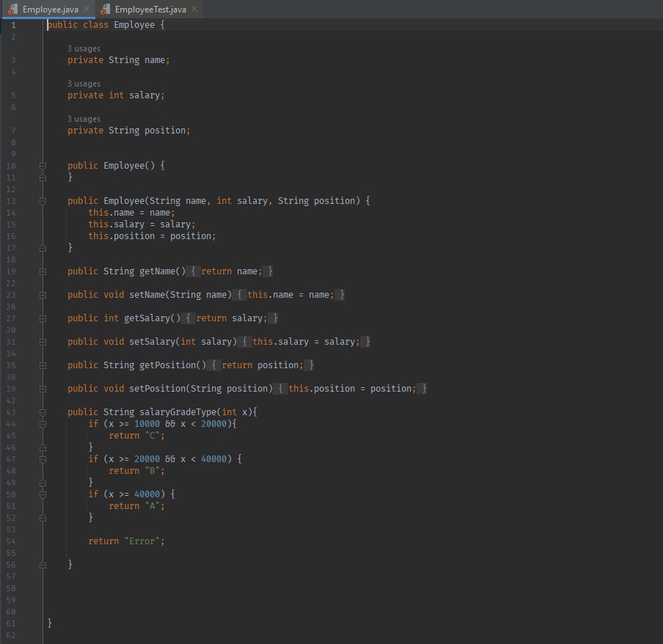This screenshot has width=663, height=644.
Task: Place cursor on "Employee" class name at line 1
Action: pos(134,25)
